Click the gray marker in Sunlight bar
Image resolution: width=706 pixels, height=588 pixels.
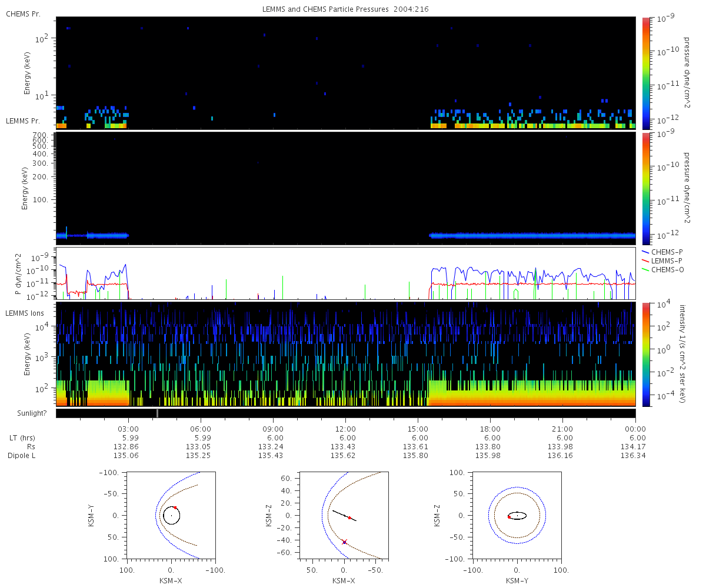tap(157, 413)
